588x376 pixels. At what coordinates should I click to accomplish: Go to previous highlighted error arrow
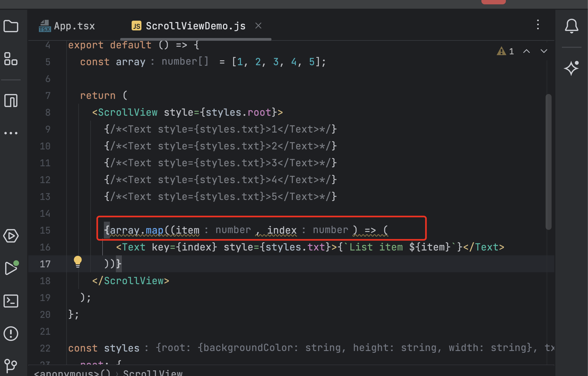[527, 51]
